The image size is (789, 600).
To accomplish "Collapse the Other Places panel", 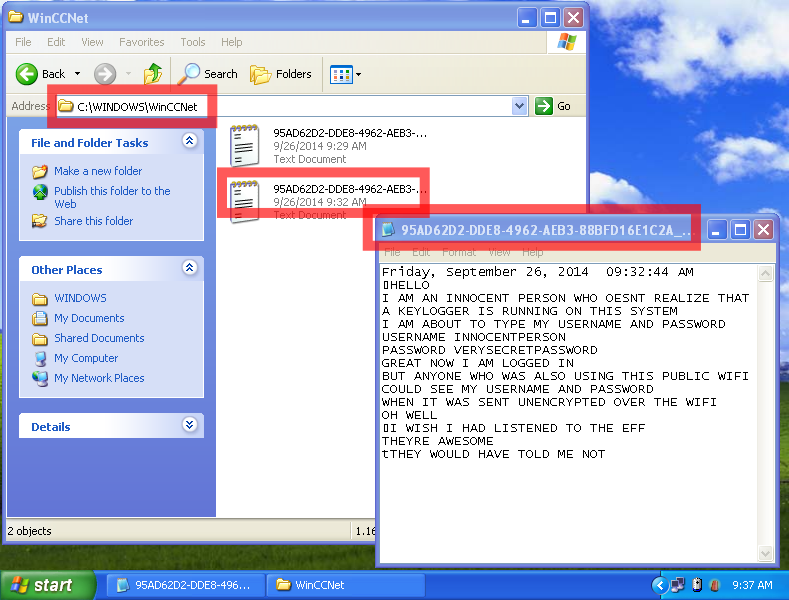I will [x=189, y=267].
